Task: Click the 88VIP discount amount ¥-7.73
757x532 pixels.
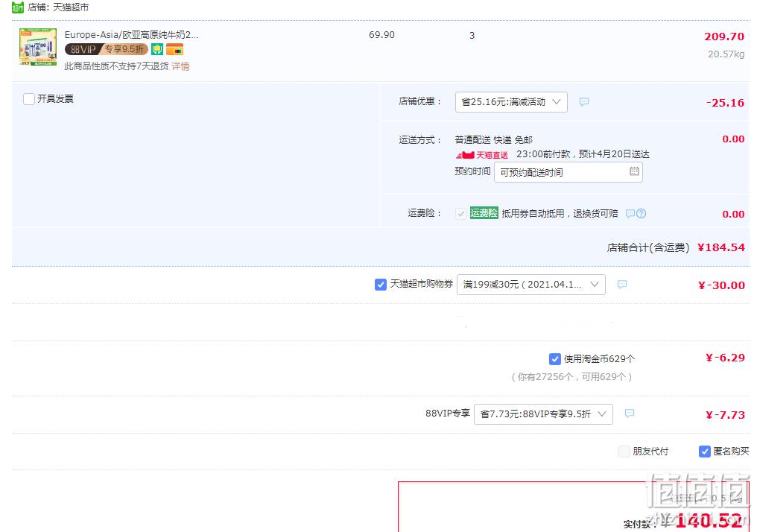Action: click(725, 415)
